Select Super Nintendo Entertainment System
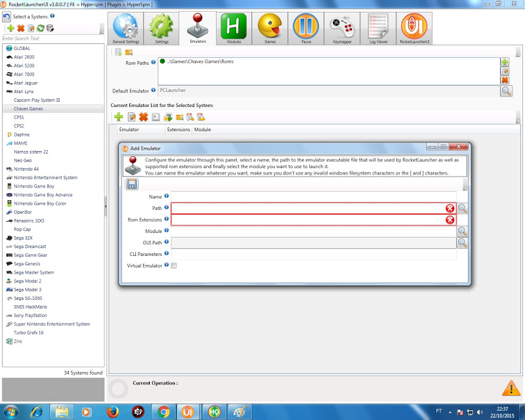This screenshot has width=525, height=420. click(52, 324)
